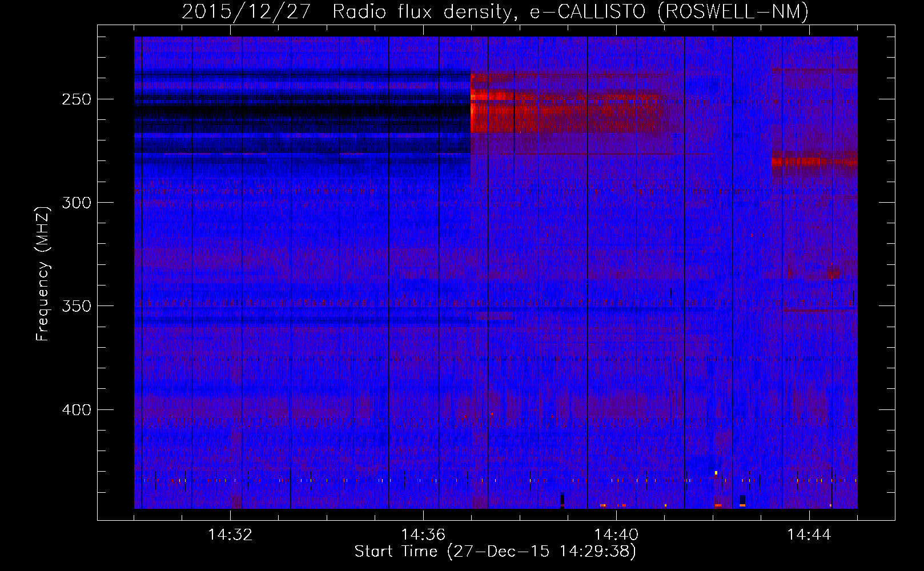Click the 14:44 time tick label
The width and height of the screenshot is (924, 571).
809,535
